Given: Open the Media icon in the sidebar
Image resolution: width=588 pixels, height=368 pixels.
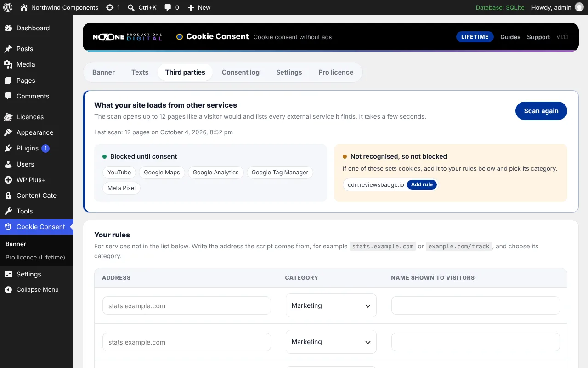Looking at the screenshot, I should pyautogui.click(x=8, y=64).
